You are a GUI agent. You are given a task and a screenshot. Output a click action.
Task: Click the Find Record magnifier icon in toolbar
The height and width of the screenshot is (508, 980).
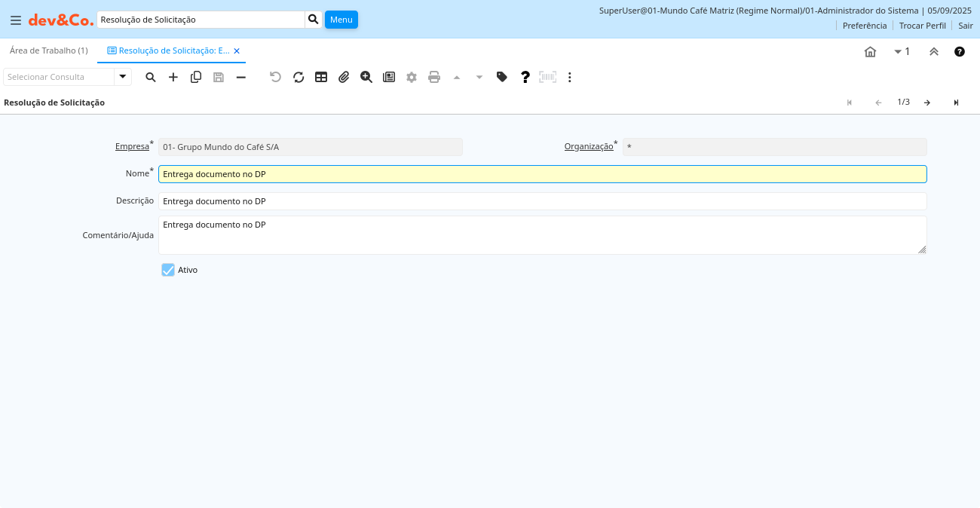[x=151, y=77]
